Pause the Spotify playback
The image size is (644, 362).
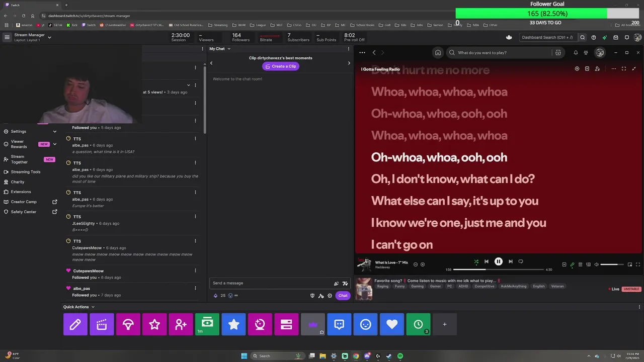(x=498, y=261)
